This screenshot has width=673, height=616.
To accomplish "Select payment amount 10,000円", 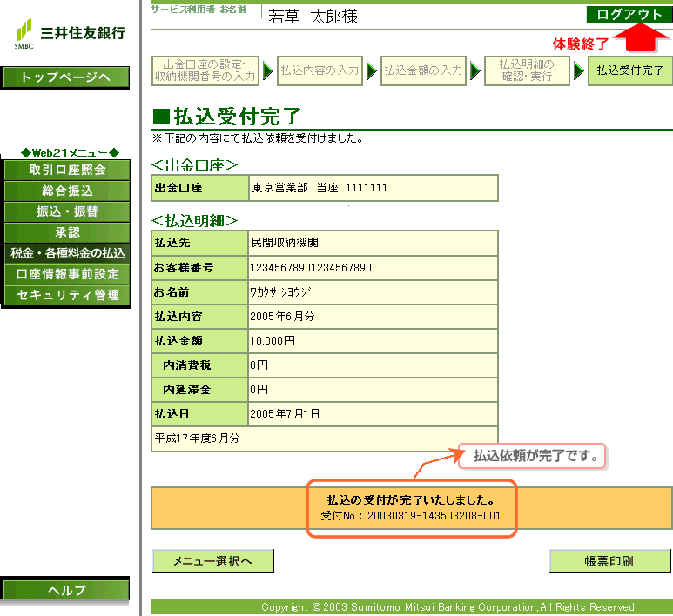I will tap(273, 341).
